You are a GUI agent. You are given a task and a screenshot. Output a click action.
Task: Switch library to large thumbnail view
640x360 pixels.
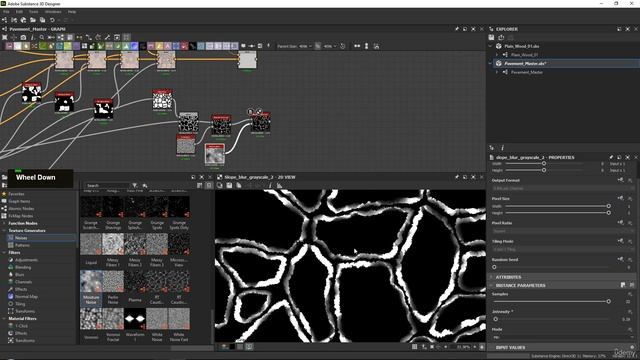[209, 185]
